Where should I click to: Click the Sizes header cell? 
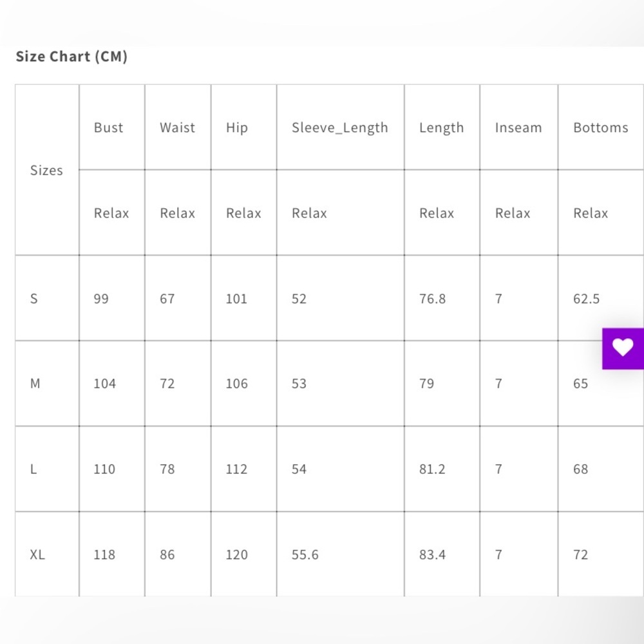[46, 171]
